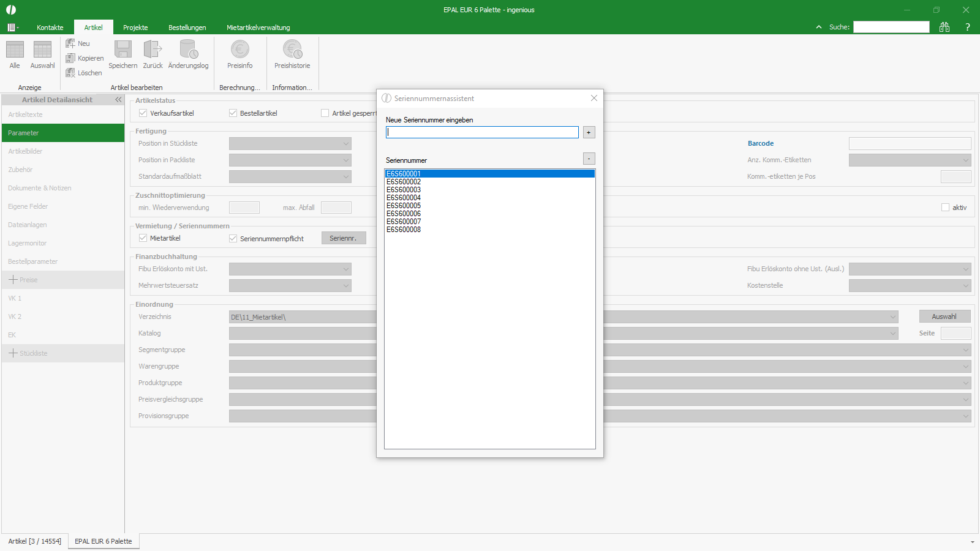Toggle the Seriennummernpflicht checkbox
980x551 pixels.
point(233,239)
